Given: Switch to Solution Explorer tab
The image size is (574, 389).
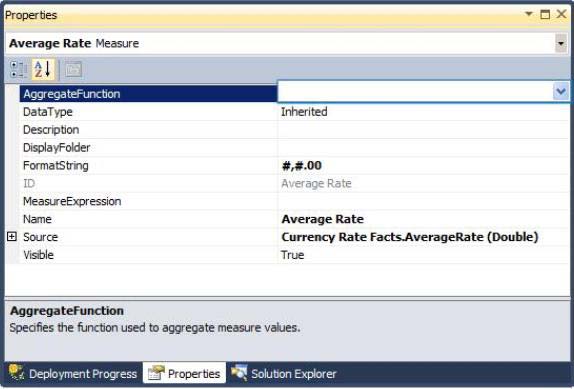Looking at the screenshot, I should (284, 373).
